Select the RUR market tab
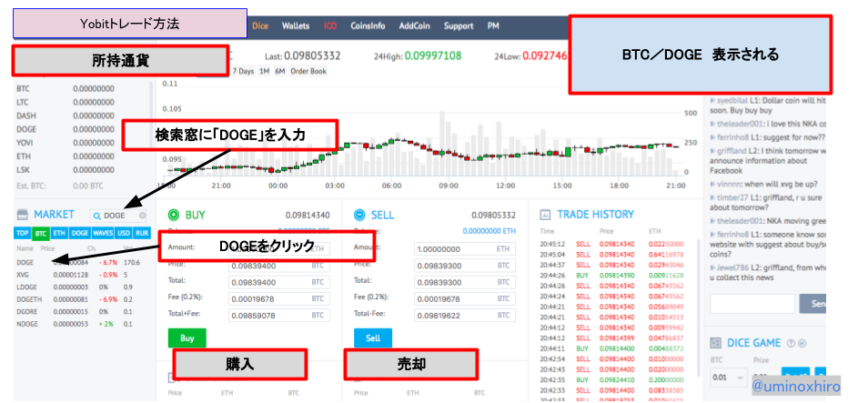Image resolution: width=868 pixels, height=403 pixels. click(x=142, y=233)
